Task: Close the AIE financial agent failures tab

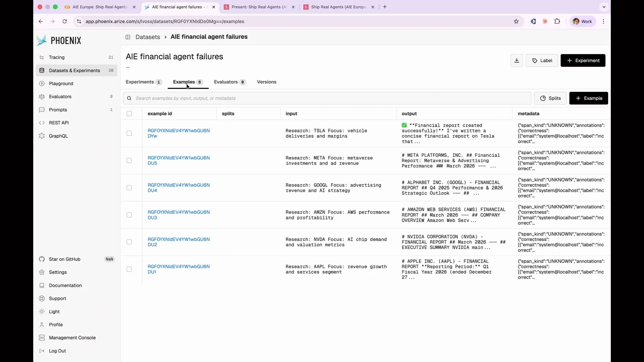Action: point(214,7)
